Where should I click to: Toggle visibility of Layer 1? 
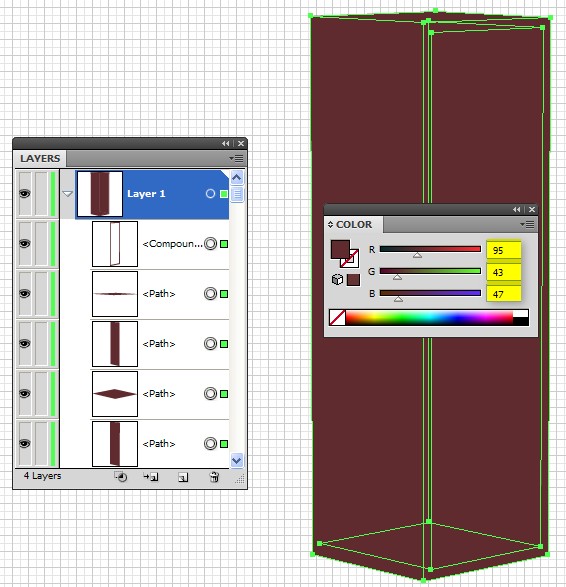(25, 194)
